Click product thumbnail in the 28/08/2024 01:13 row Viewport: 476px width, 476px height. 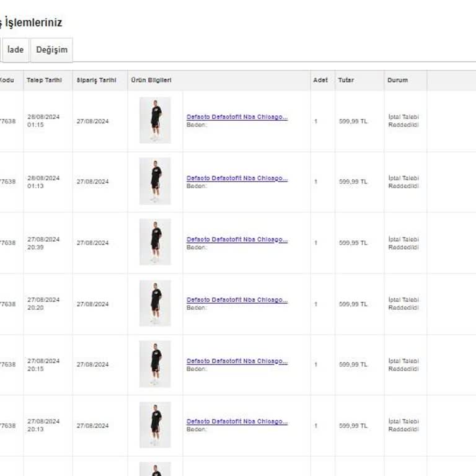(x=155, y=181)
